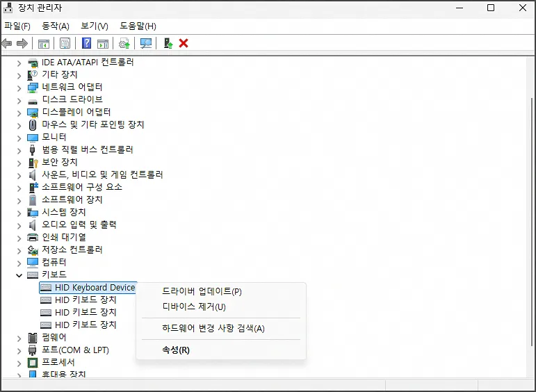Screen dimensions: 536x392
Task: Expand the 기타 장치 category
Action: [x=19, y=76]
